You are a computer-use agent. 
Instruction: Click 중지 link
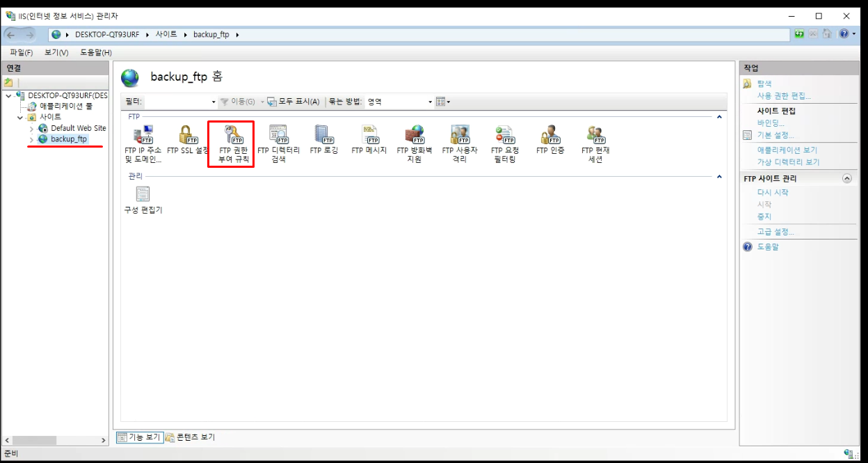click(764, 217)
